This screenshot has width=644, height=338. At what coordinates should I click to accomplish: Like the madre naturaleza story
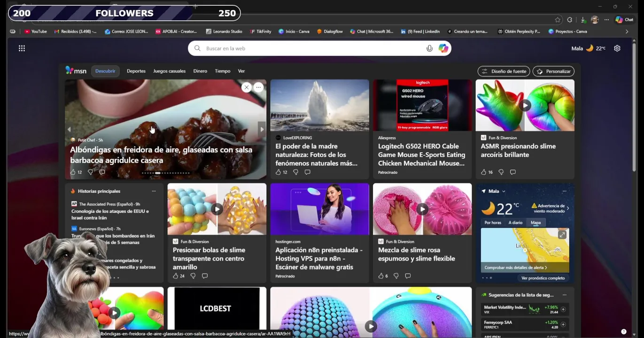[278, 172]
